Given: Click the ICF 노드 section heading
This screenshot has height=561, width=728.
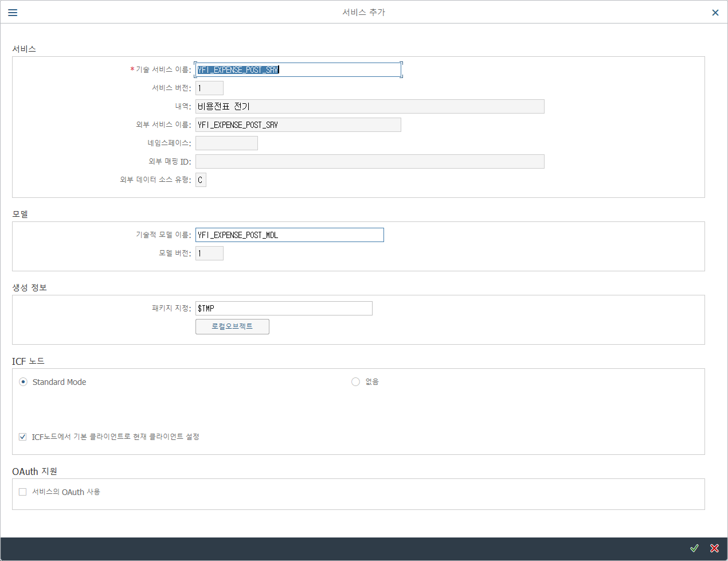Looking at the screenshot, I should click(x=28, y=361).
